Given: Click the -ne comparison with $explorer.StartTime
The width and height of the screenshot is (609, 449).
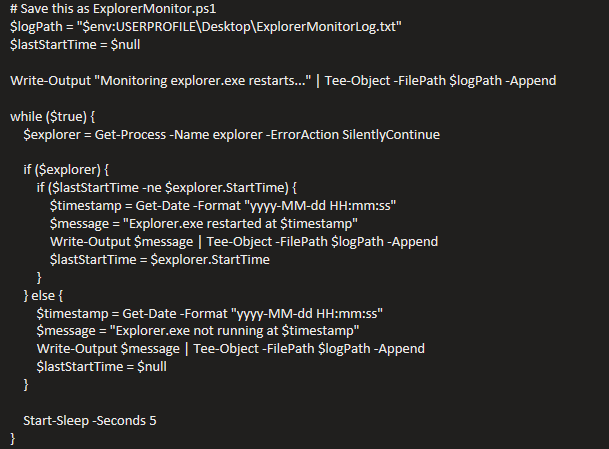Looking at the screenshot, I should (215, 188).
